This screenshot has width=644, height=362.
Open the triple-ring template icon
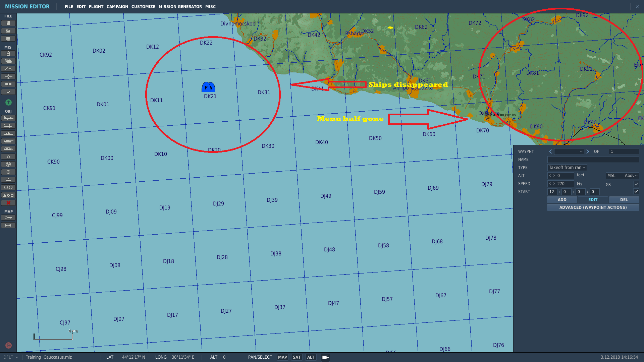(8, 187)
